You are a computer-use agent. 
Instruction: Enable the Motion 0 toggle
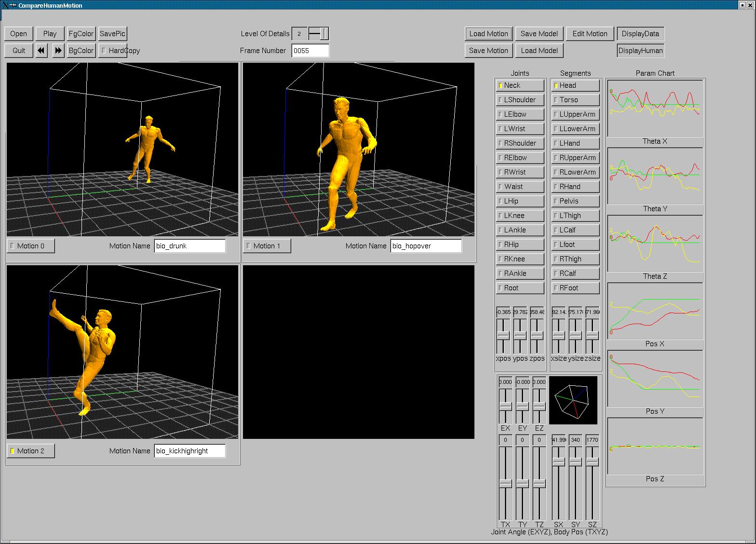(31, 246)
